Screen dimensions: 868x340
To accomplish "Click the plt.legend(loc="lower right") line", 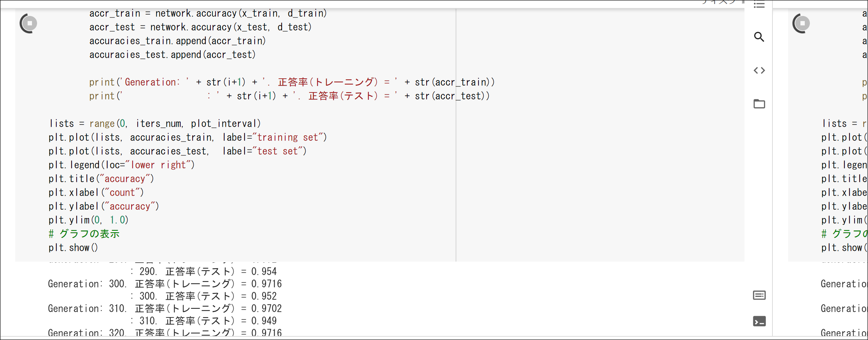I will click(122, 165).
